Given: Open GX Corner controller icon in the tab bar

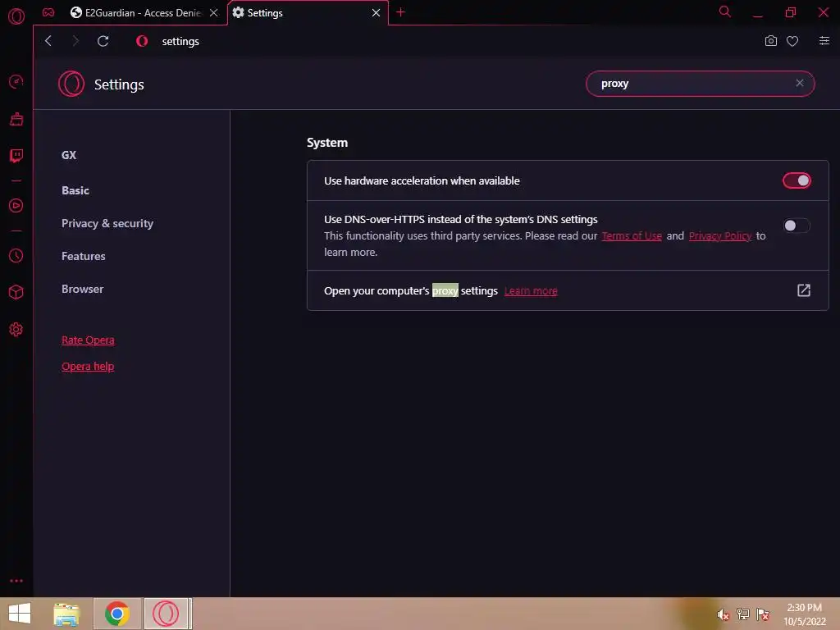Looking at the screenshot, I should (x=48, y=12).
